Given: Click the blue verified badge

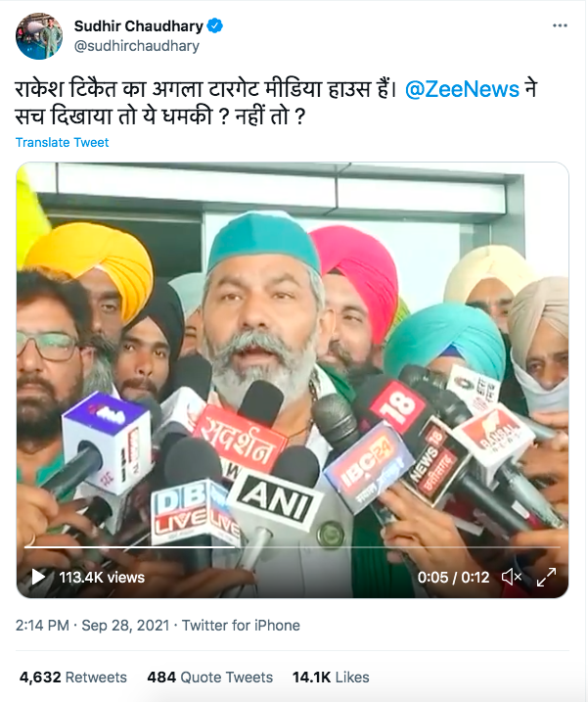Looking at the screenshot, I should (x=215, y=26).
